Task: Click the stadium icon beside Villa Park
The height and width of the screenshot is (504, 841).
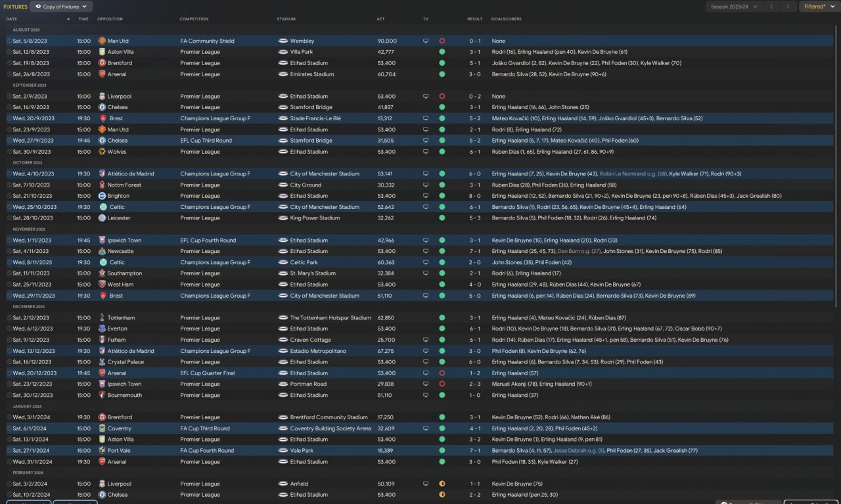Action: point(283,52)
